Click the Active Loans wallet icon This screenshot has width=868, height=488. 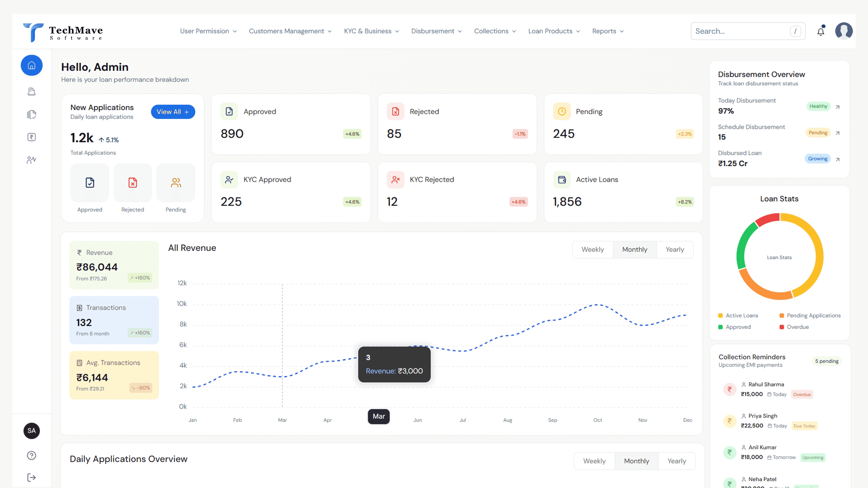562,180
